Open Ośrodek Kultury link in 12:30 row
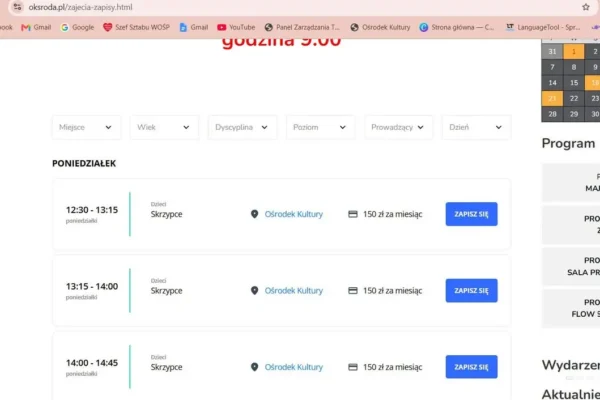This screenshot has width=600, height=400. 294,214
